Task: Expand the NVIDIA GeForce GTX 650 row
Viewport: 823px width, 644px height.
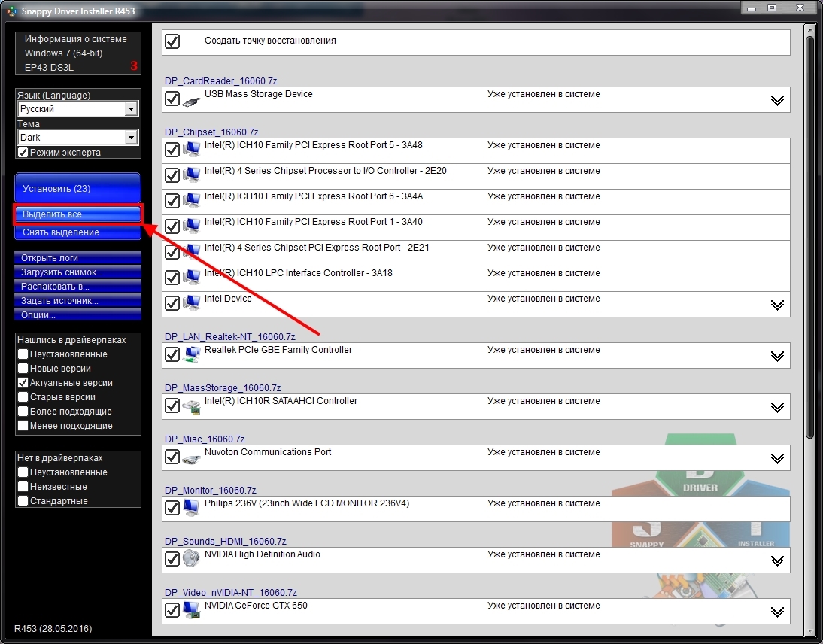Action: (777, 612)
